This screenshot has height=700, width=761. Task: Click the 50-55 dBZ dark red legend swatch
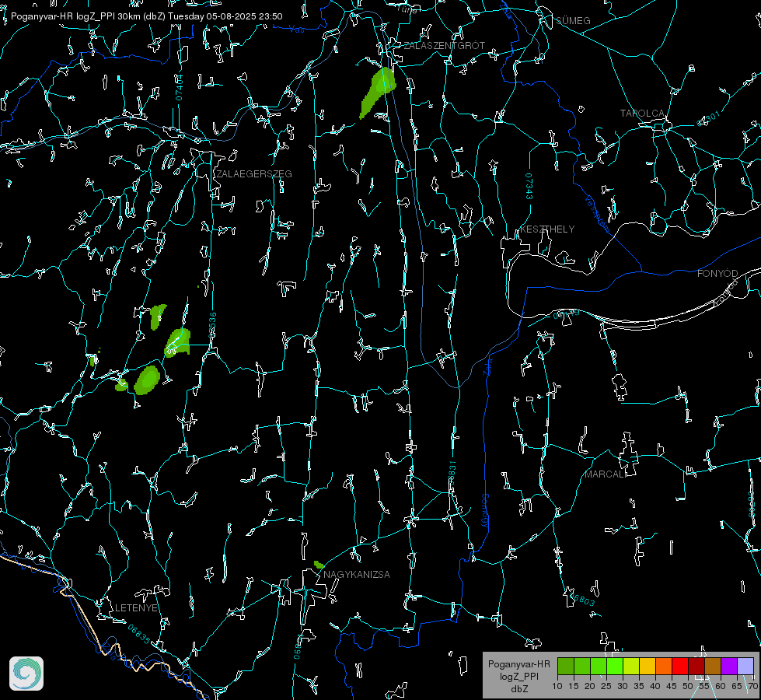[x=696, y=666]
